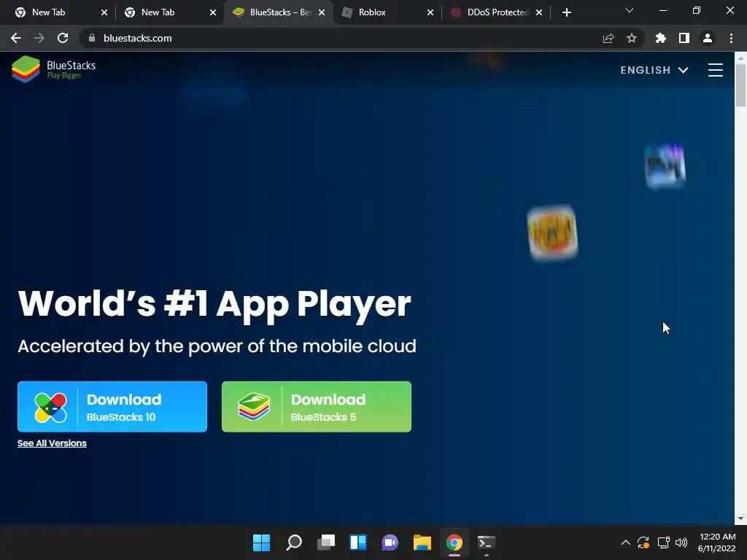
Task: Click the Chrome taskbar icon
Action: [454, 542]
